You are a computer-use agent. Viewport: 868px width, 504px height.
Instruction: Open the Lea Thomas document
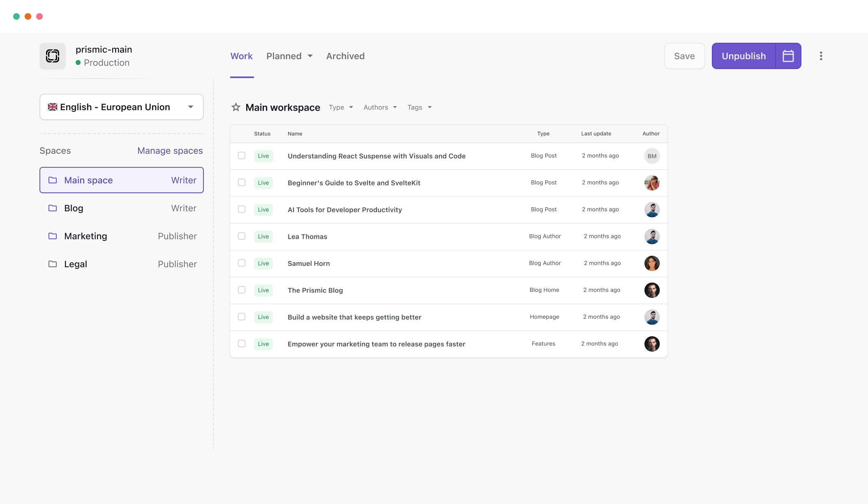307,237
